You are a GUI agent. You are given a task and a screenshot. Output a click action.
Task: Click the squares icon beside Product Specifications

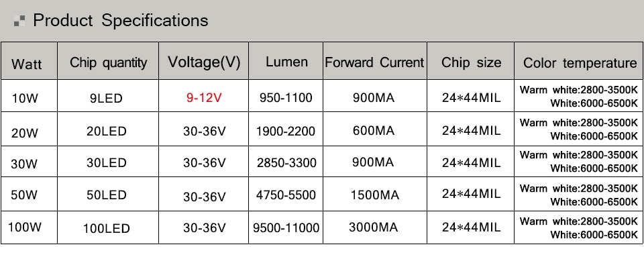click(19, 21)
